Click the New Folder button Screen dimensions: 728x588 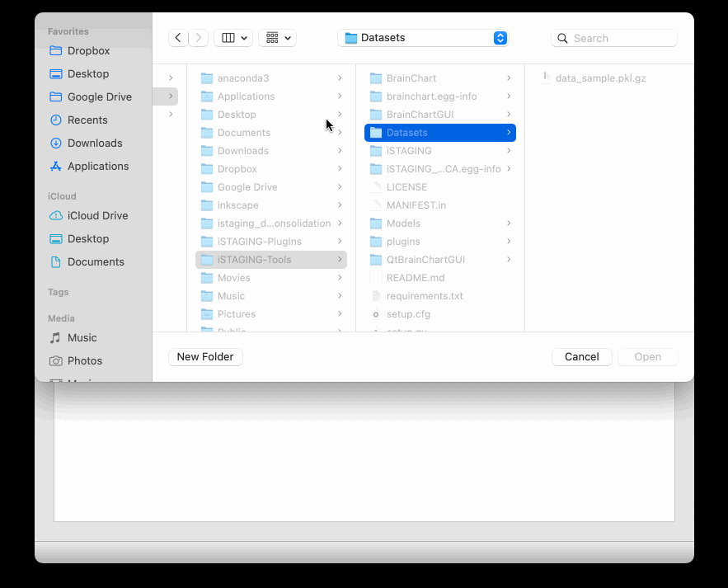205,357
